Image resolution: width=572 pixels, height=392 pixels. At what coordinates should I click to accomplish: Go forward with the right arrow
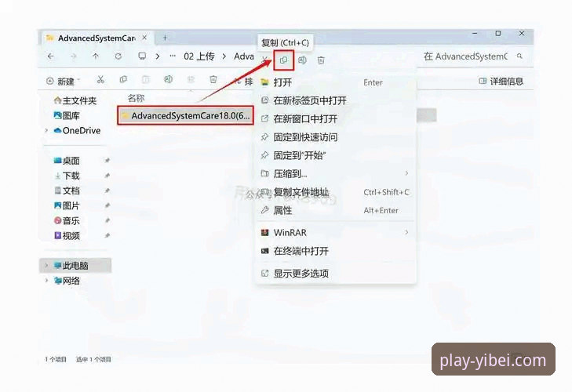(73, 56)
